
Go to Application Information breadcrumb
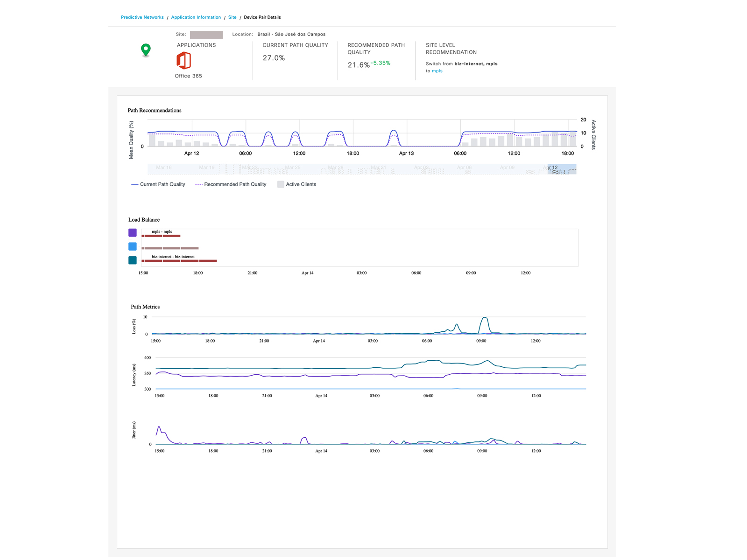coord(196,17)
